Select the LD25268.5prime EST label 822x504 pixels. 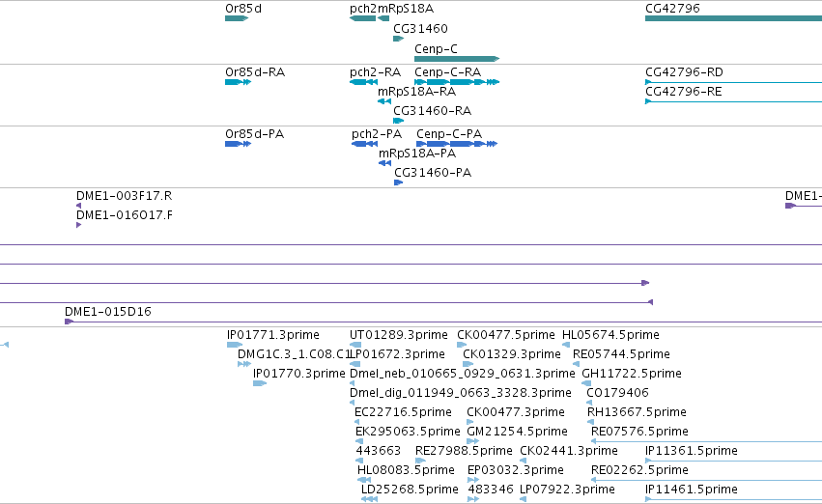click(410, 490)
